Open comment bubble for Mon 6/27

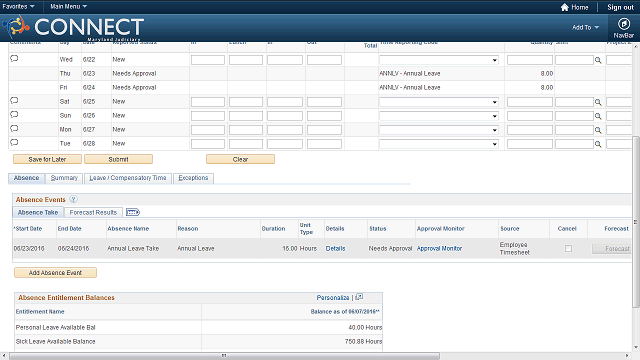pyautogui.click(x=14, y=129)
